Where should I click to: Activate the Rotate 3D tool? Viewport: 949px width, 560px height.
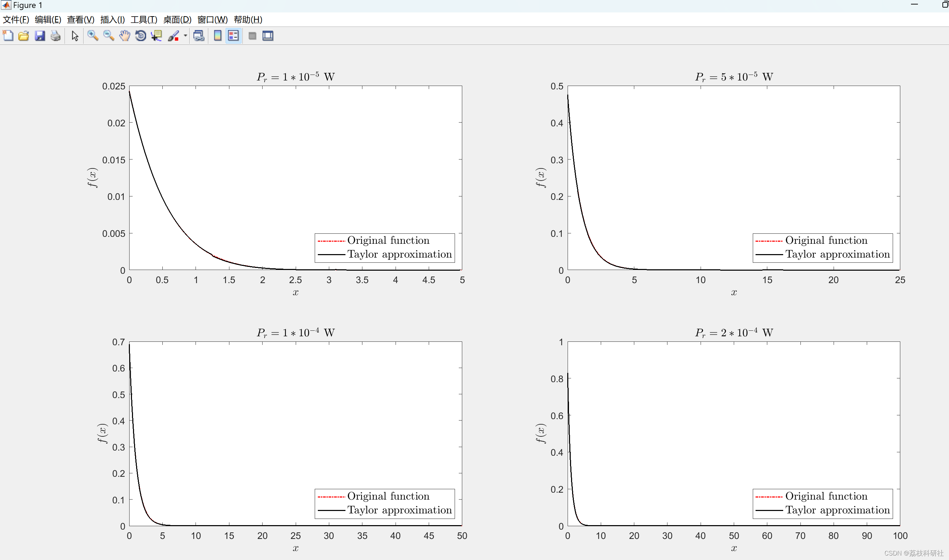(140, 36)
